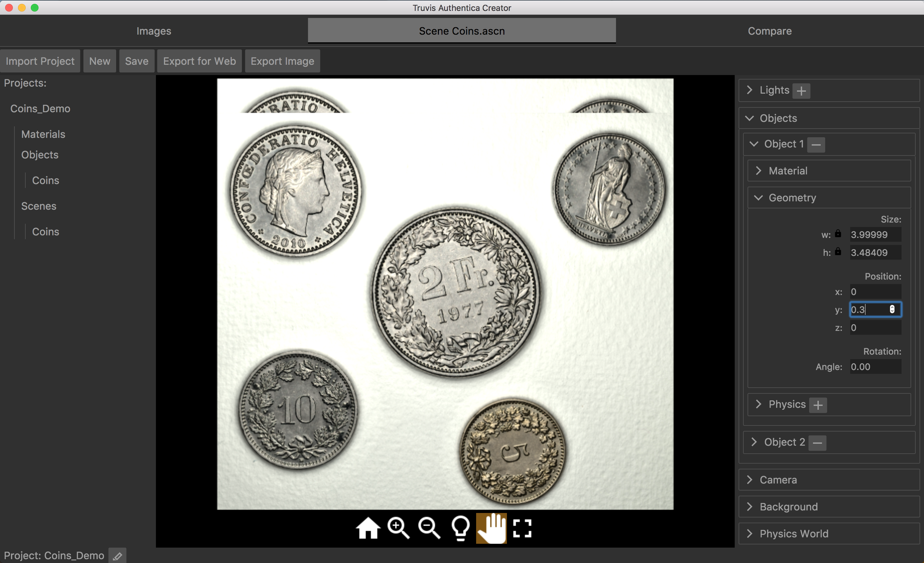This screenshot has width=924, height=563.
Task: Expand the Camera section
Action: click(749, 480)
